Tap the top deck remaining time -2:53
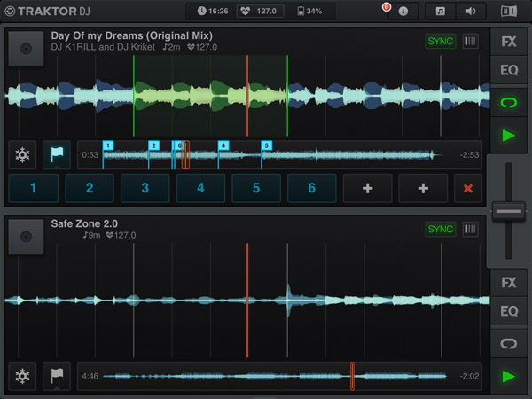 470,155
